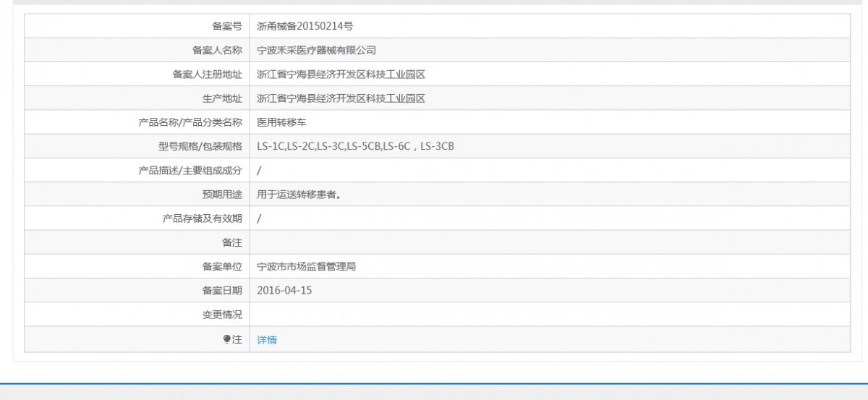Select the value 浙甬械备20150214号
The height and width of the screenshot is (400, 868).
click(305, 26)
